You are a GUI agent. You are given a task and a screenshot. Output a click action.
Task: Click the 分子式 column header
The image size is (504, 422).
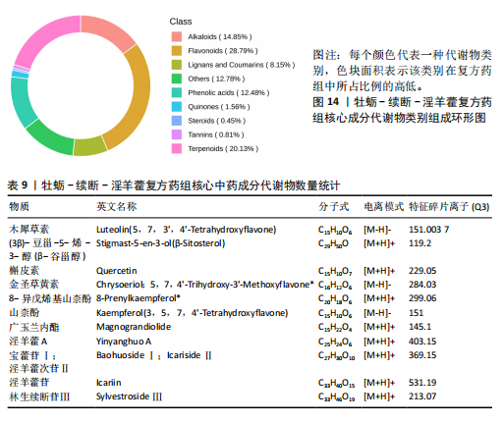(333, 207)
